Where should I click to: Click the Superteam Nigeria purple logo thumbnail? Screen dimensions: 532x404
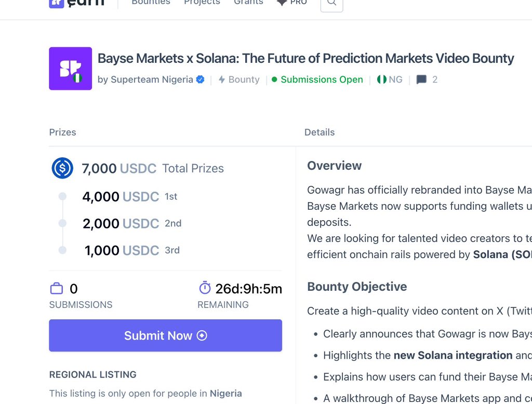tap(70, 69)
